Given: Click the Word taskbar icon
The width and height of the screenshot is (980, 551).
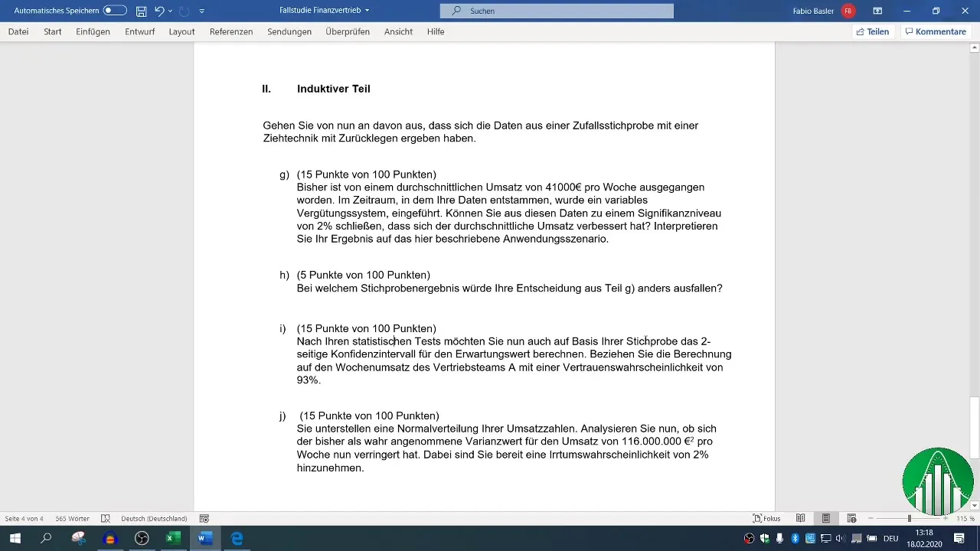Looking at the screenshot, I should pos(205,538).
